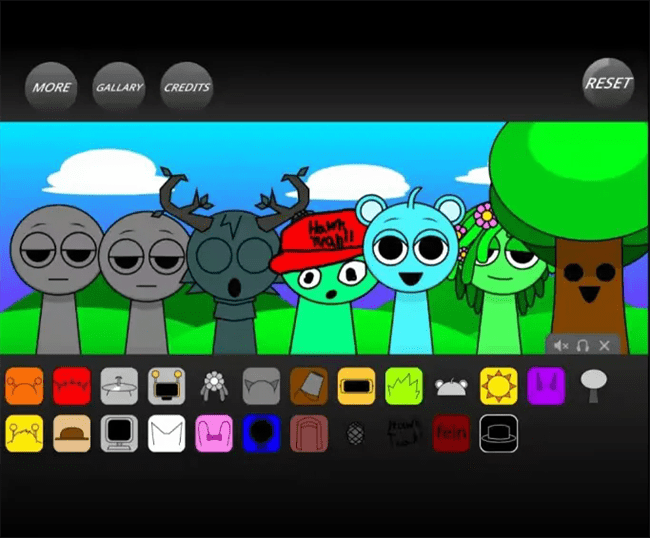Select the blue square black circle icon
The width and height of the screenshot is (650, 538).
tap(261, 434)
